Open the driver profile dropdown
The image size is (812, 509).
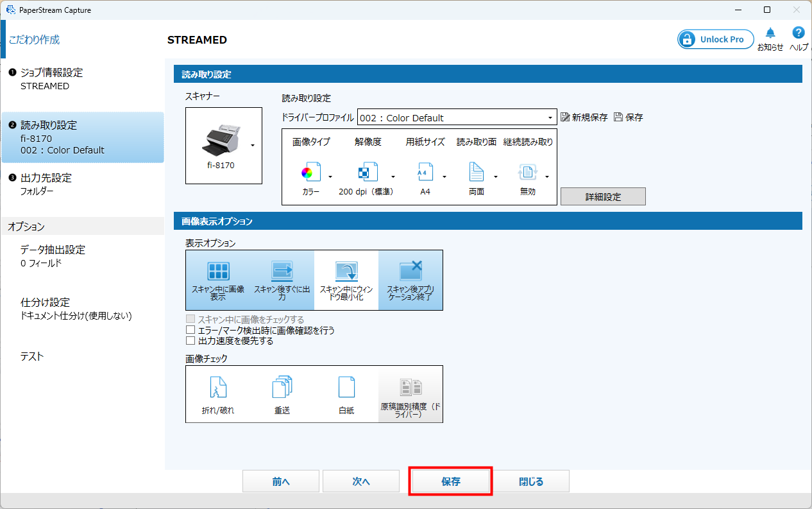[x=550, y=117]
